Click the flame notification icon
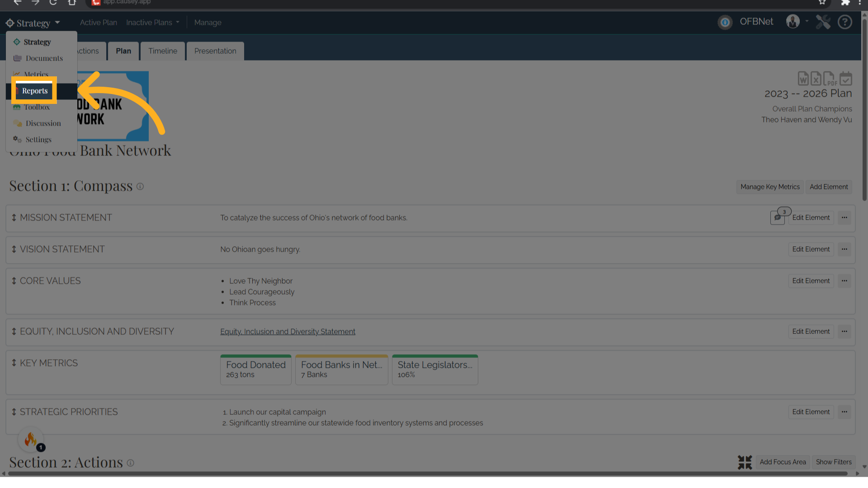Viewport: 868px width, 488px height. (x=31, y=439)
